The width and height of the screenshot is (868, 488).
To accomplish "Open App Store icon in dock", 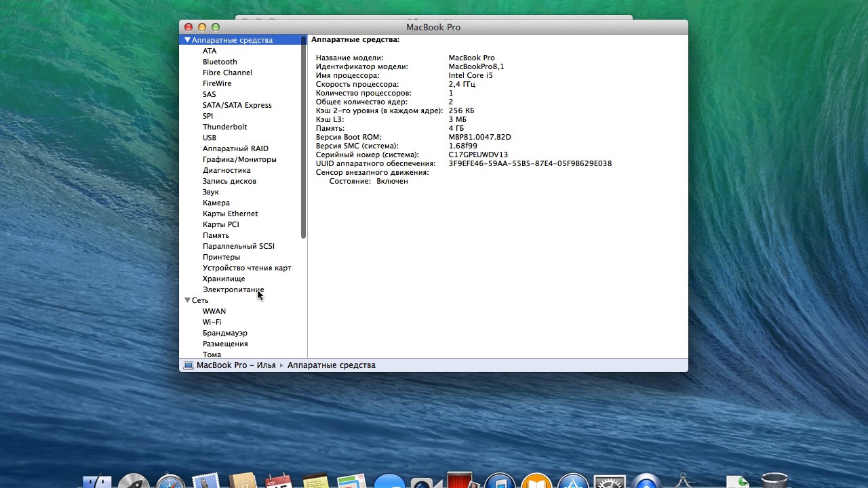I will (573, 481).
